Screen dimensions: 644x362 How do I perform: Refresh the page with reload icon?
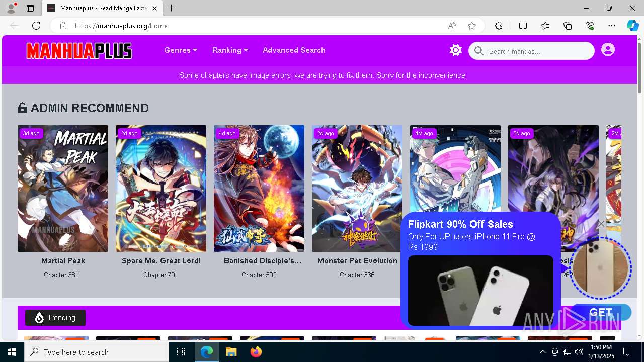click(x=36, y=26)
